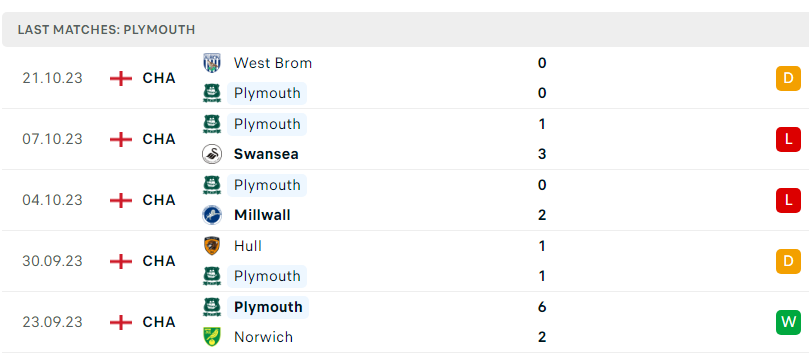The height and width of the screenshot is (363, 809).
Task: Click Plymouth crest in West Brom match
Action: (212, 93)
